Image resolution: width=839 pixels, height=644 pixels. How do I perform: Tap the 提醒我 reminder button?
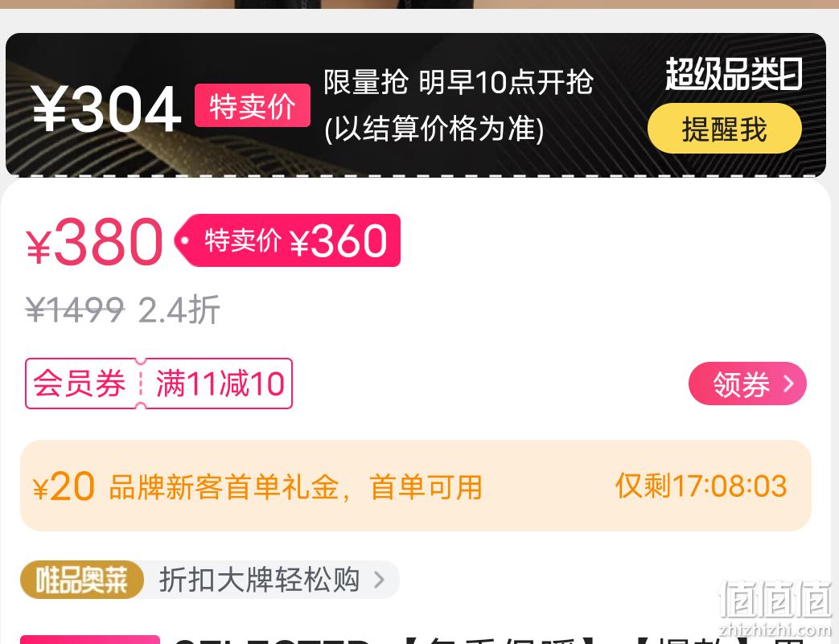point(725,129)
